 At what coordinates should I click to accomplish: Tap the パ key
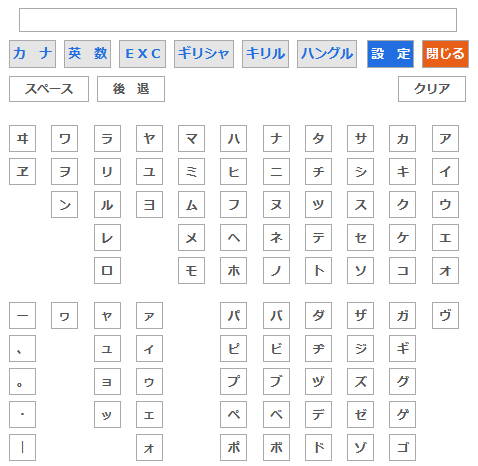tap(233, 316)
